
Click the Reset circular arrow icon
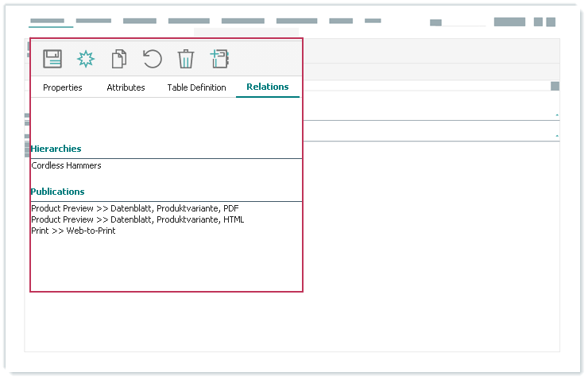(x=152, y=59)
